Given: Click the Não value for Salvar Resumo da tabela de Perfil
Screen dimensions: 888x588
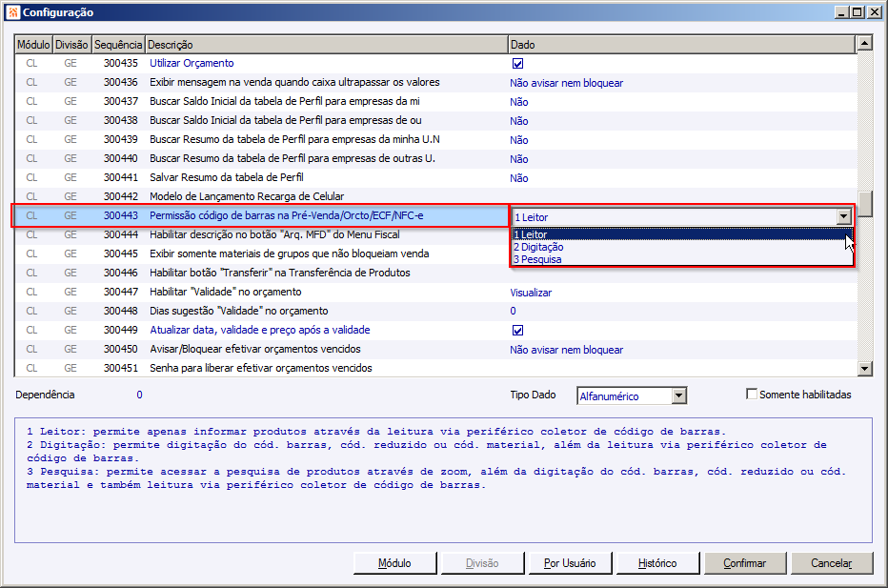Looking at the screenshot, I should [x=518, y=178].
